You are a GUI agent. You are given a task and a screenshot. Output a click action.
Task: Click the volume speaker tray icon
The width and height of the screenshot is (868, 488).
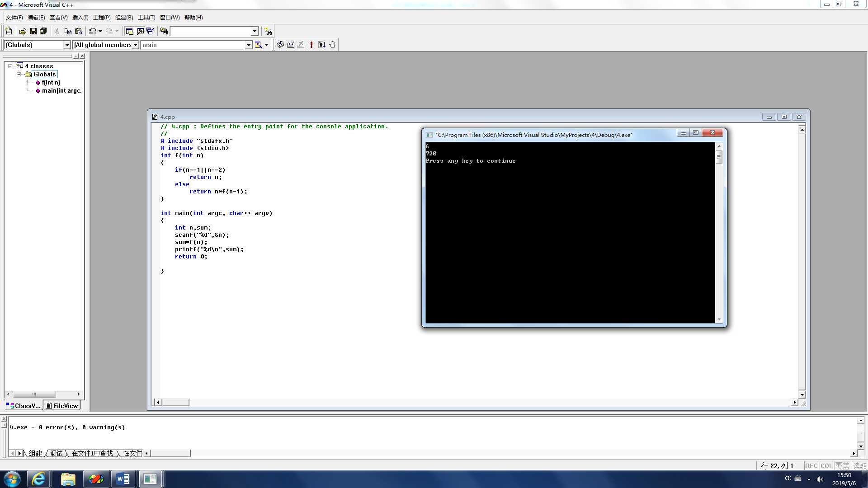(820, 479)
